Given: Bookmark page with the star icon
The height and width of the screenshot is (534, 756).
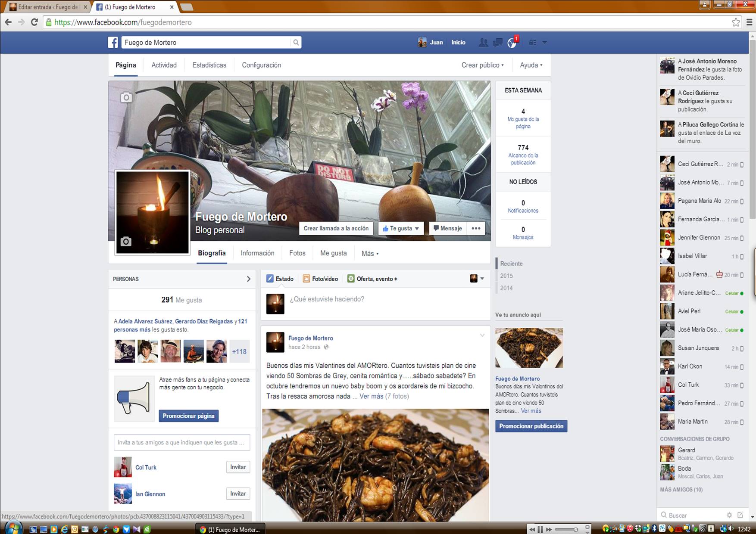Looking at the screenshot, I should pyautogui.click(x=736, y=22).
